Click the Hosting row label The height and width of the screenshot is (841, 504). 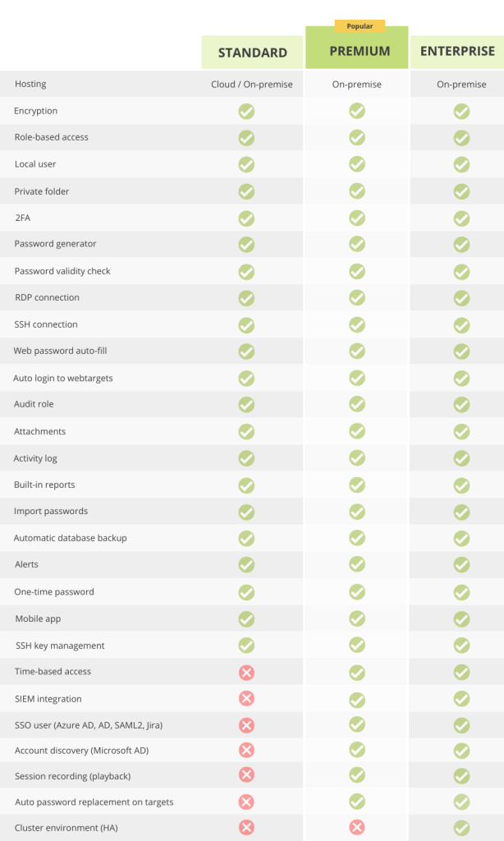[30, 84]
